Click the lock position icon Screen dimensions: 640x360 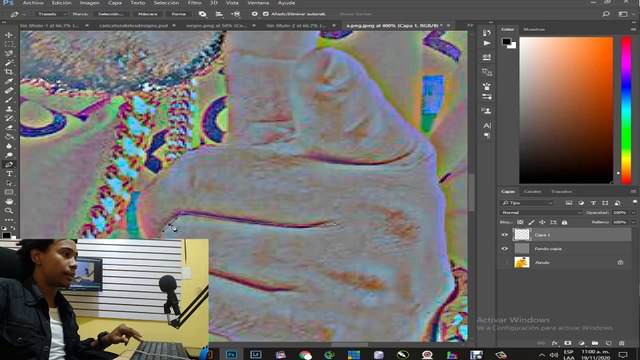542,222
